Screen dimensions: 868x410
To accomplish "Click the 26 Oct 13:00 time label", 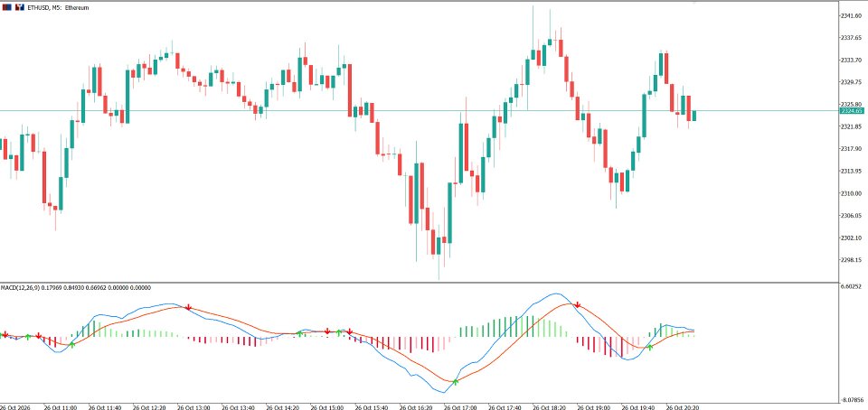I will click(x=193, y=407).
